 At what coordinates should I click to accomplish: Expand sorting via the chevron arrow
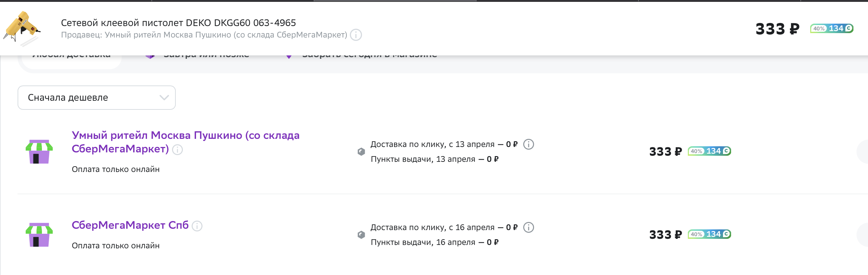(164, 98)
